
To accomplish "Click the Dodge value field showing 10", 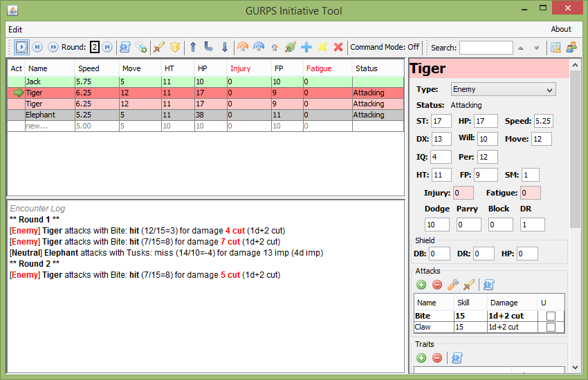I will (x=437, y=225).
